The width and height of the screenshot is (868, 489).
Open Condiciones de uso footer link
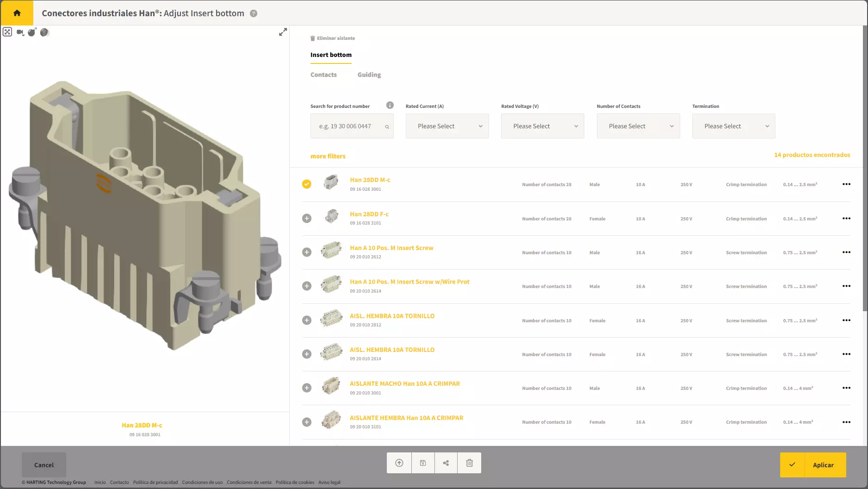coord(202,483)
